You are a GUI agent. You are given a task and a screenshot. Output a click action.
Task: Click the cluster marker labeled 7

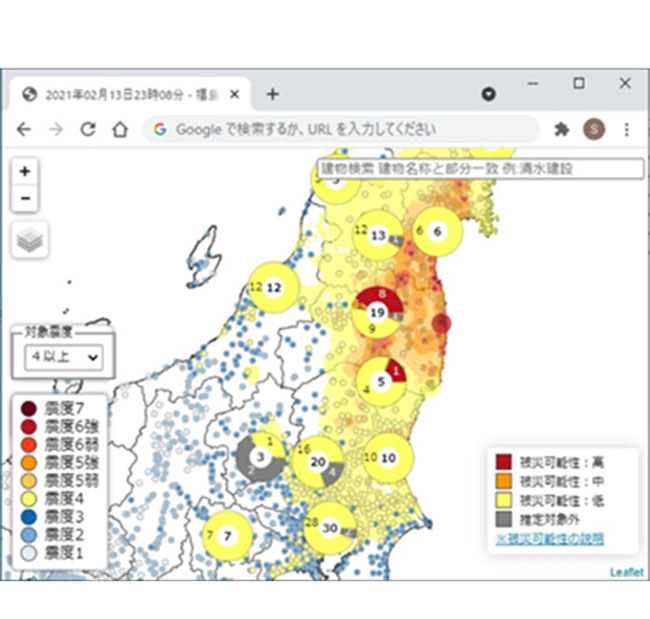pos(227,536)
